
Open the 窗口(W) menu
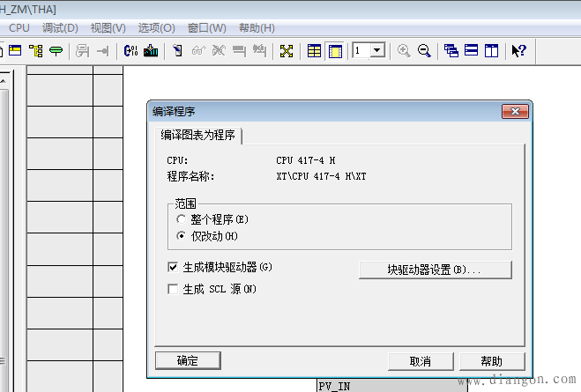click(207, 28)
